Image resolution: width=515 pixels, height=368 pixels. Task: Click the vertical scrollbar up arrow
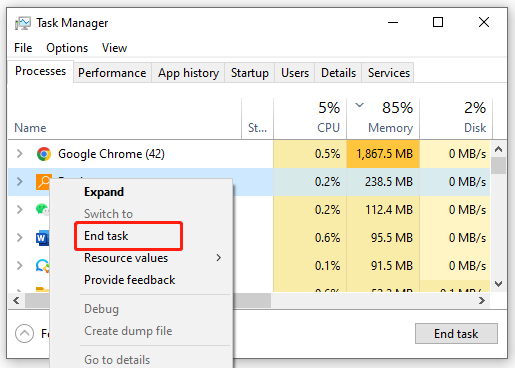(498, 149)
